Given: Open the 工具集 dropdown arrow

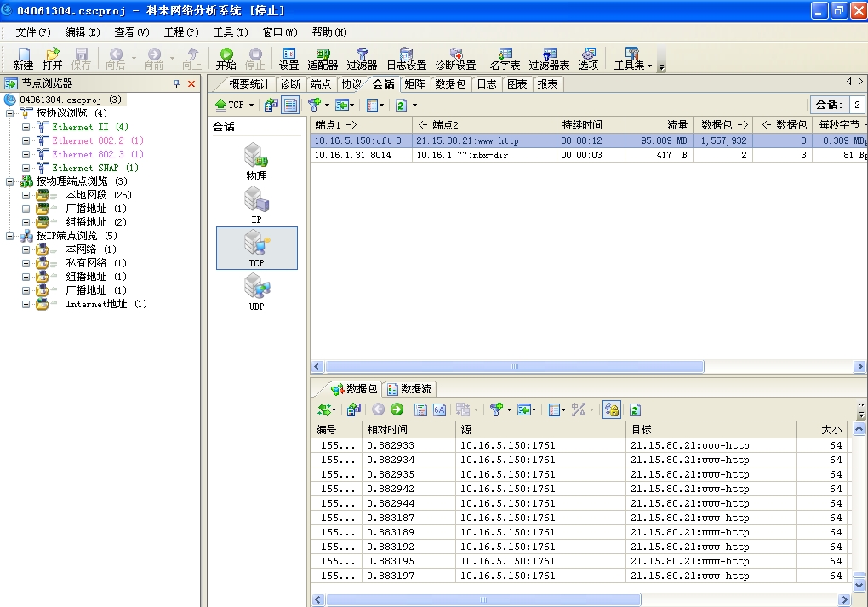Looking at the screenshot, I should pyautogui.click(x=650, y=66).
